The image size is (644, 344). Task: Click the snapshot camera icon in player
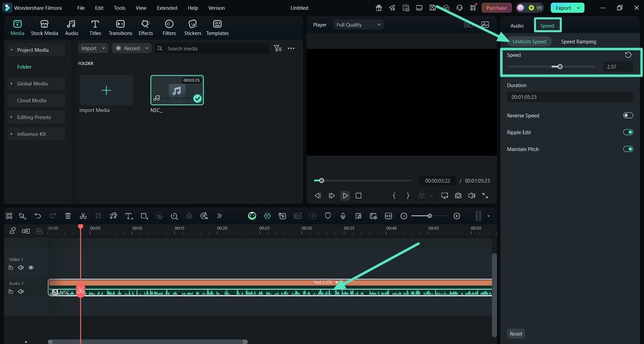pyautogui.click(x=458, y=196)
